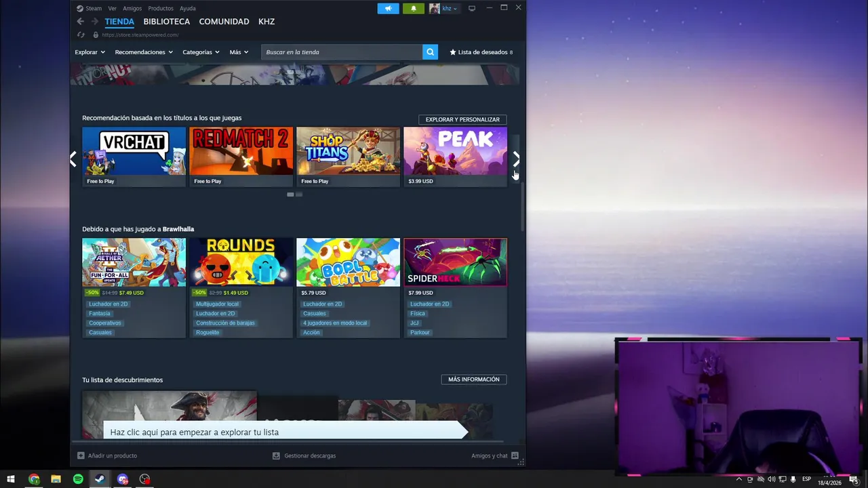Go back with the left arrow

pyautogui.click(x=80, y=22)
